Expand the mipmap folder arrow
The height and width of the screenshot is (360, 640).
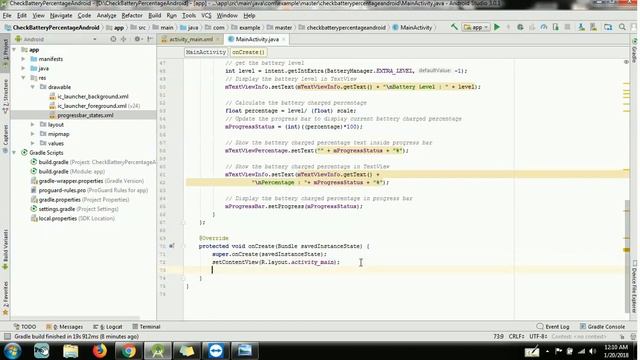click(33, 134)
